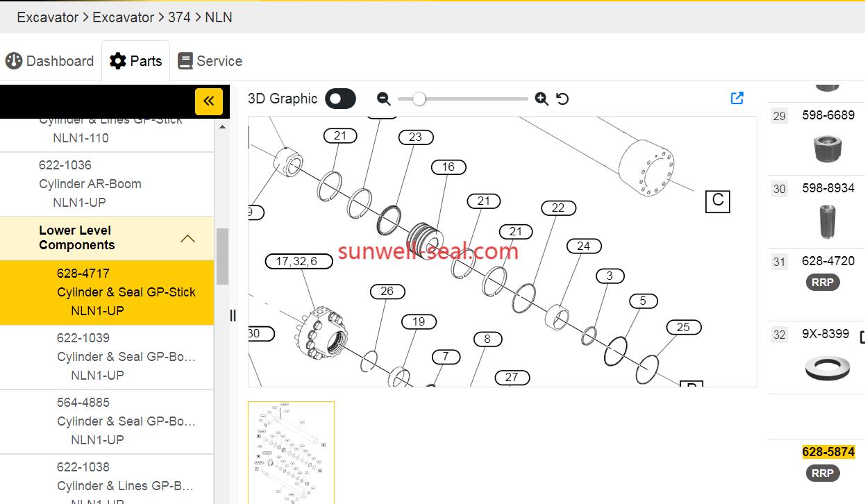Click the zoom in magnifier icon
This screenshot has width=865, height=504.
(541, 99)
